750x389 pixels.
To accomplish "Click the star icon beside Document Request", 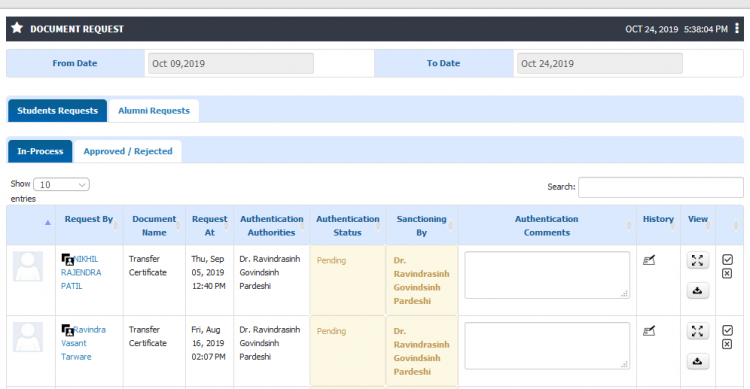I will coord(17,28).
